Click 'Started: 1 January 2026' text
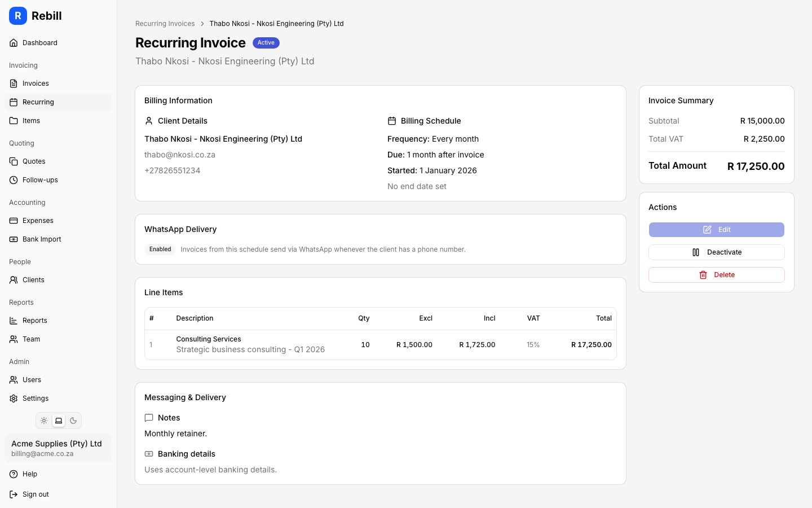Screen dimensions: 812x508 click(x=432, y=170)
